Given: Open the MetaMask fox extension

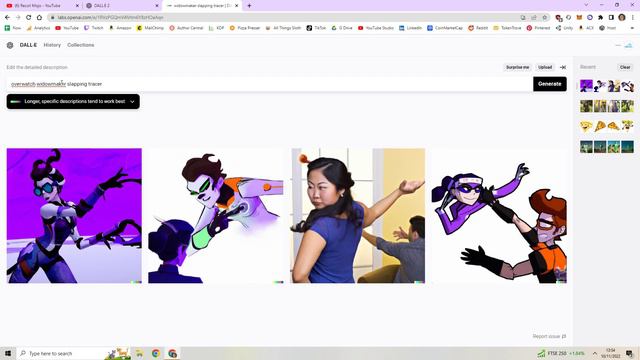Looking at the screenshot, I should coord(579,18).
